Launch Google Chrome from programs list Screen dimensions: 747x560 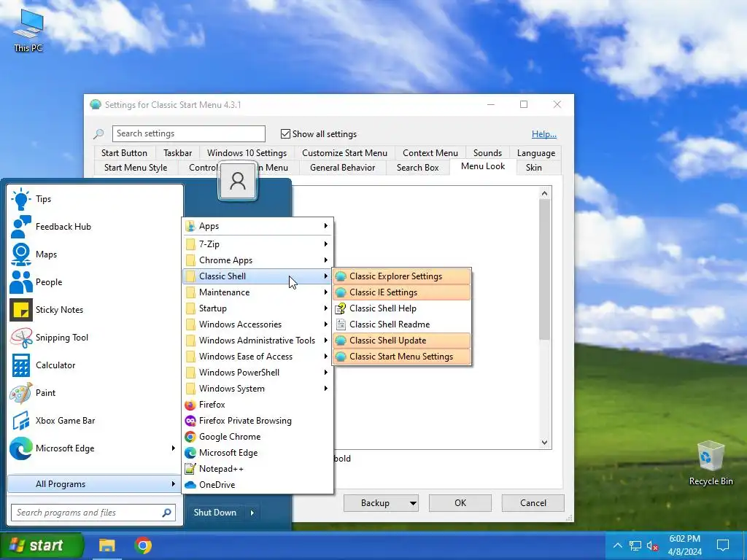click(258, 437)
